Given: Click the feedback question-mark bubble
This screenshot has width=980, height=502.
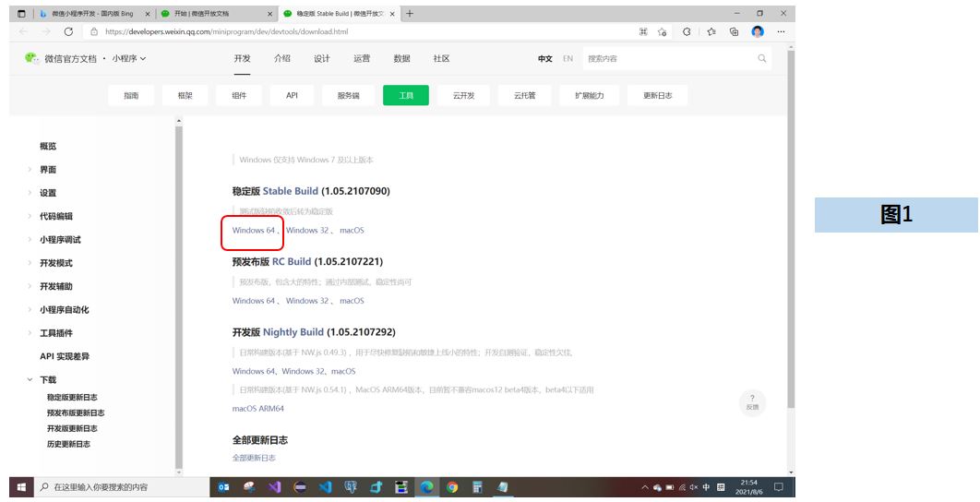Looking at the screenshot, I should tap(752, 402).
